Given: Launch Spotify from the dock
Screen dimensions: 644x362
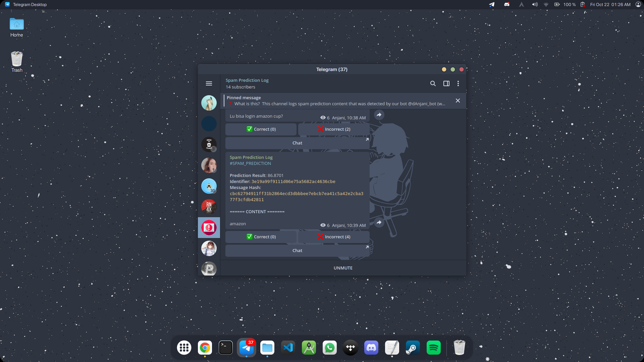Looking at the screenshot, I should coord(433,348).
